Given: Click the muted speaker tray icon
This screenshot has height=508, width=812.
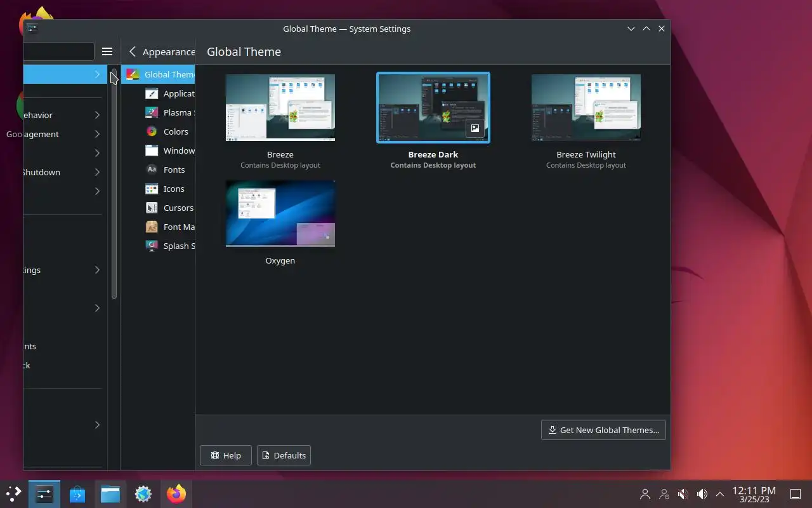Looking at the screenshot, I should (683, 494).
